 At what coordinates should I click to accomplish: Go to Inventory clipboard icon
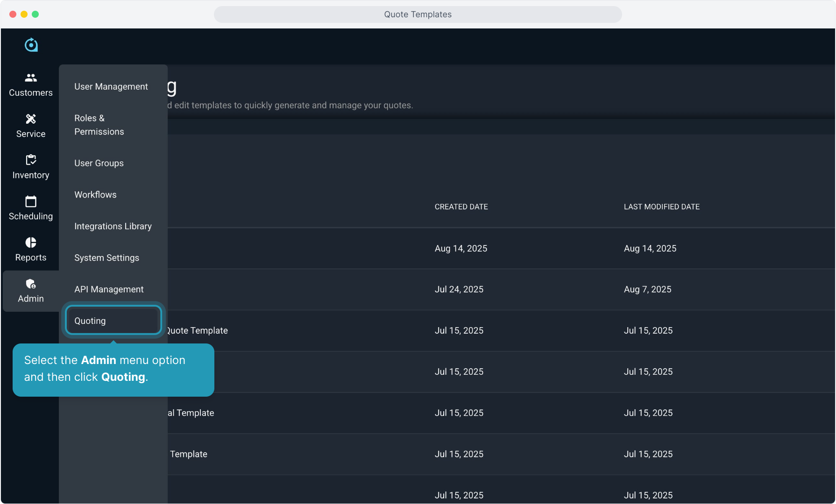click(x=31, y=160)
